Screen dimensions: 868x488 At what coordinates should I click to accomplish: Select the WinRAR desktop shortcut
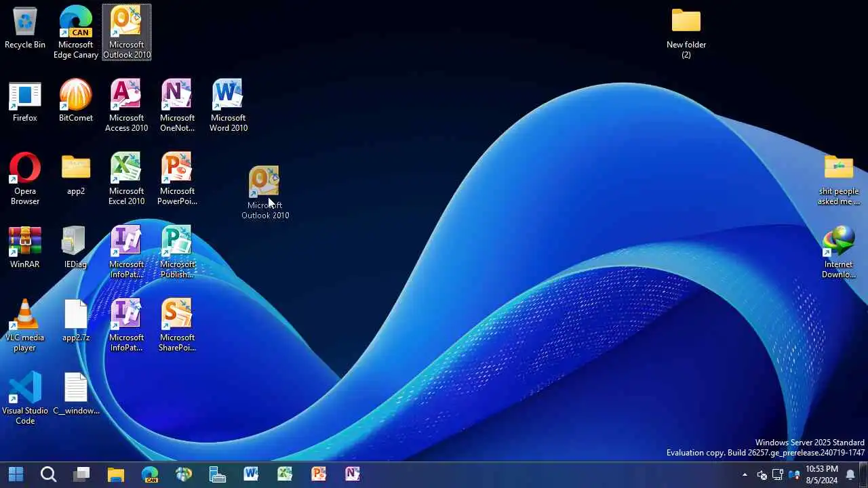point(25,248)
